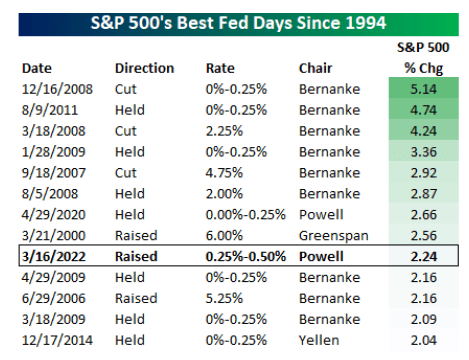Select the 4.74 green shaded cell

424,109
